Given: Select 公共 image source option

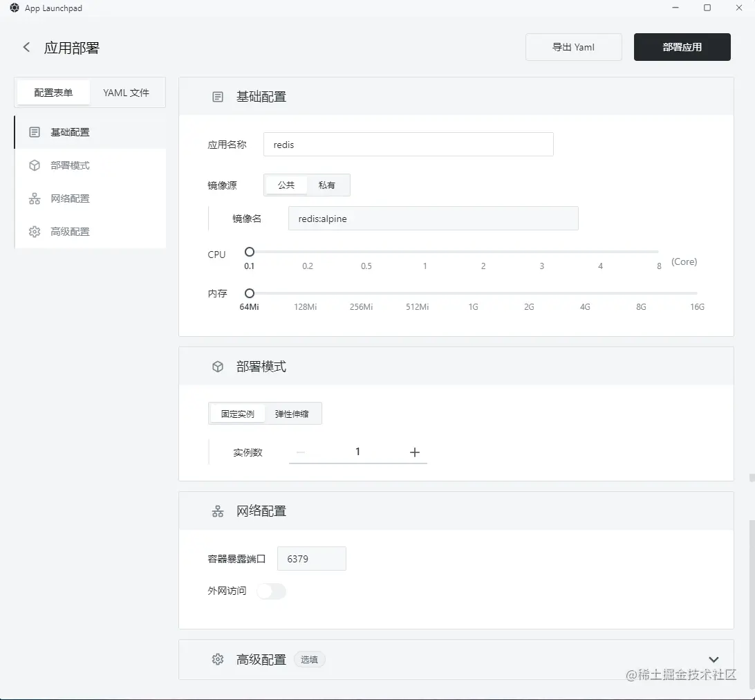Looking at the screenshot, I should (286, 185).
